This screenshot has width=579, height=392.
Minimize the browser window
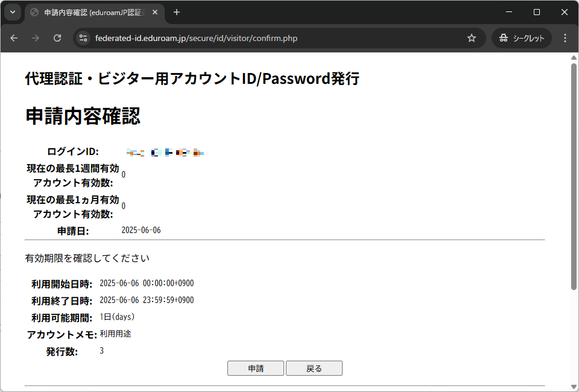pyautogui.click(x=508, y=12)
